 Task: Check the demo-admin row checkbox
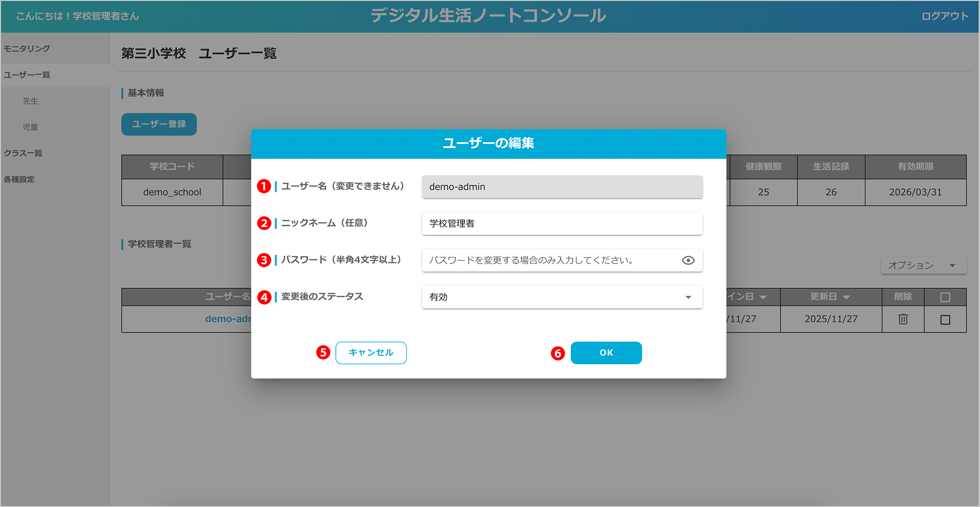(x=945, y=320)
